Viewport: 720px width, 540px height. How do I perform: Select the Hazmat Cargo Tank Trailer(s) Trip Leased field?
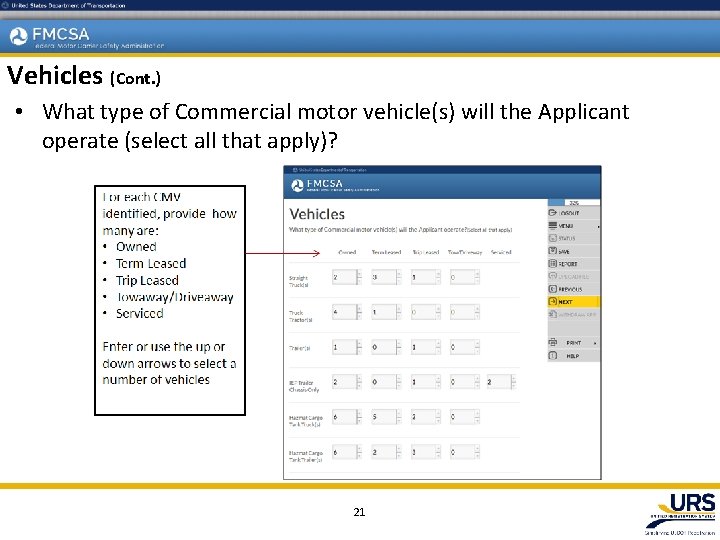click(426, 452)
